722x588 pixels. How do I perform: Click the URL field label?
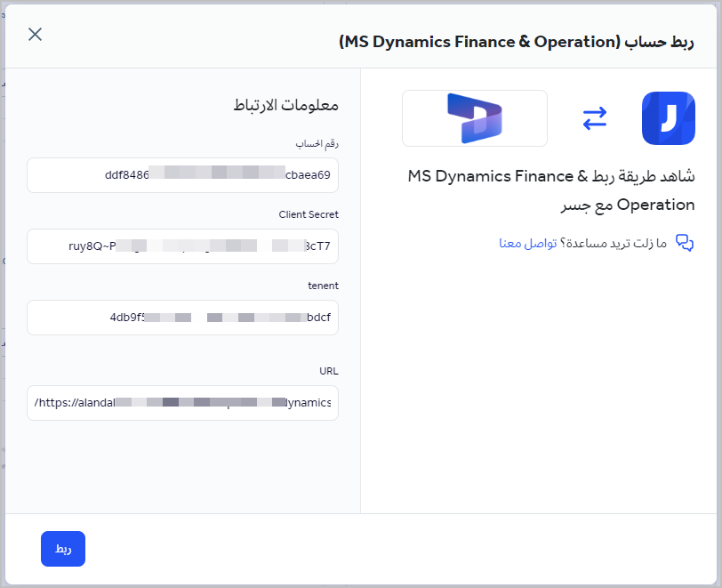pos(329,371)
